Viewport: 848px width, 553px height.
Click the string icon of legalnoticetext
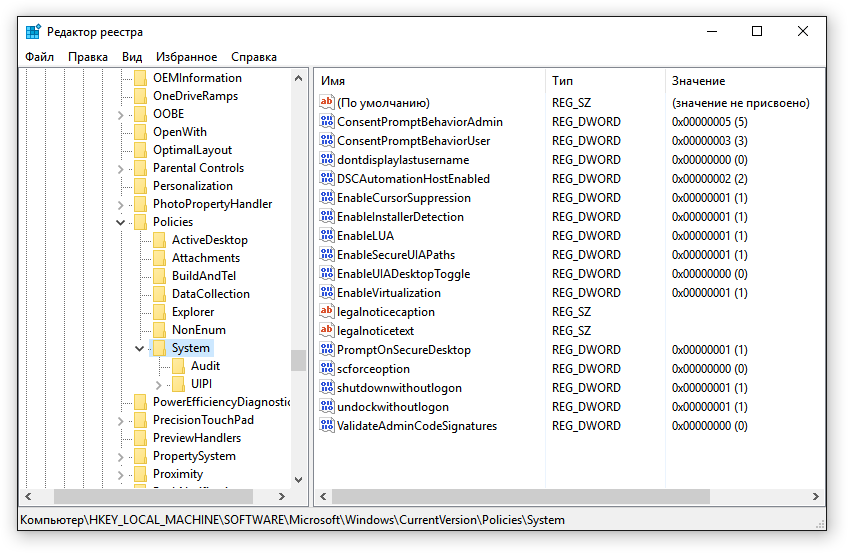pos(327,330)
